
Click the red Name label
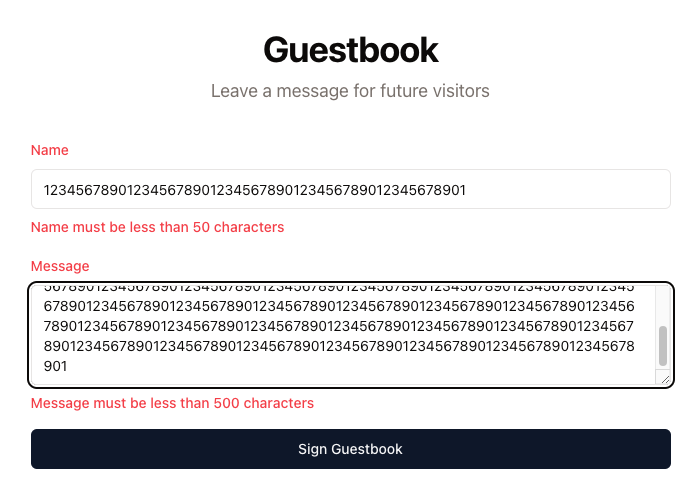click(50, 150)
